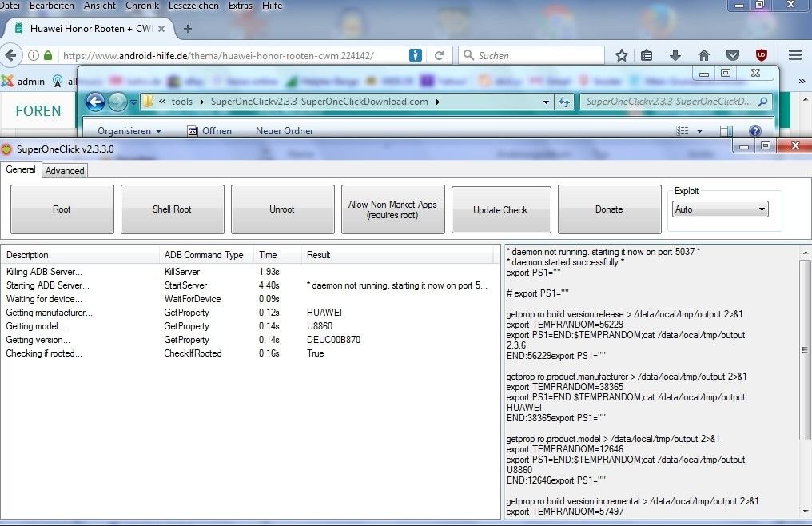Open the Chronik menu
The width and height of the screenshot is (812, 526).
coord(142,6)
